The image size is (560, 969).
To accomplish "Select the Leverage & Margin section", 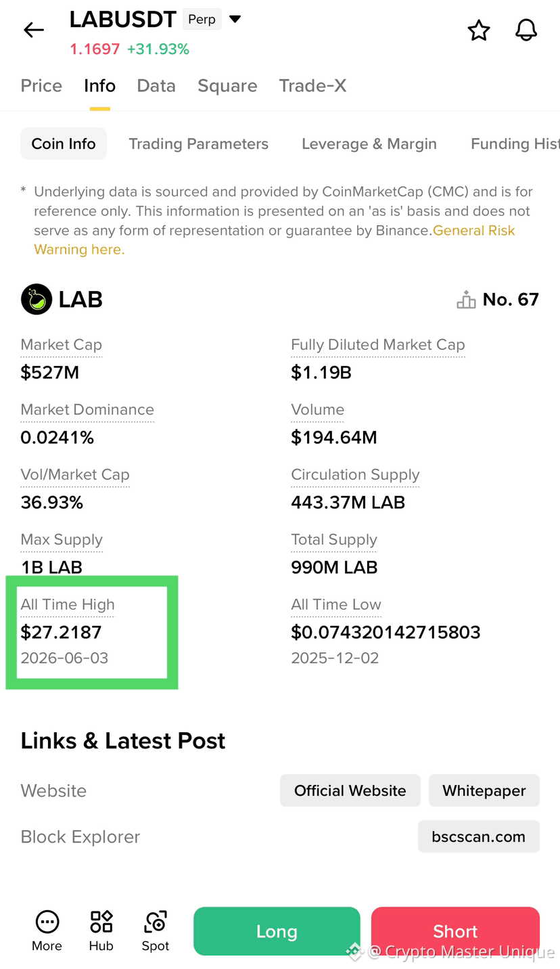I will [369, 143].
